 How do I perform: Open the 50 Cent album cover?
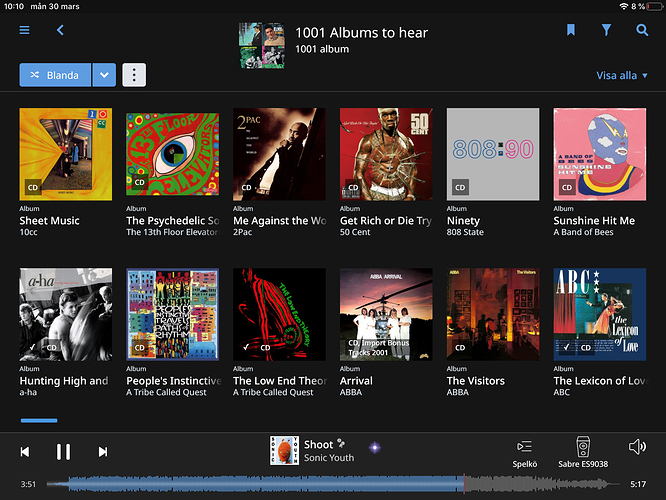coord(386,154)
